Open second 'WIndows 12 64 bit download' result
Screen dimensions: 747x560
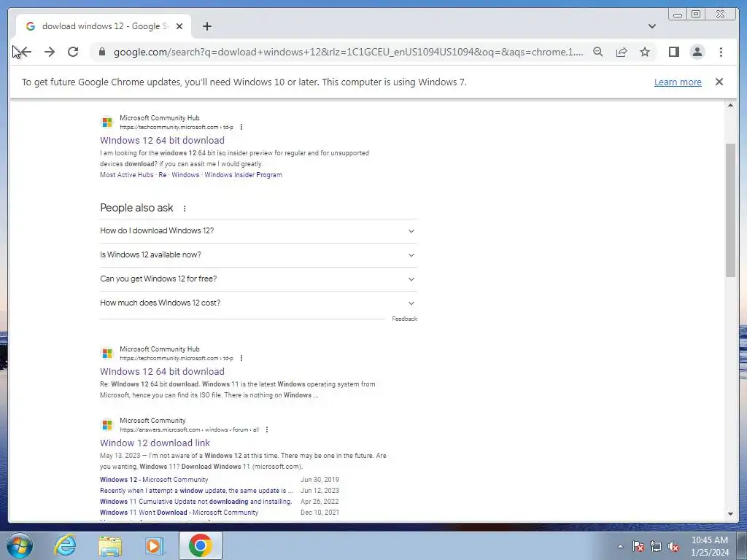tap(162, 371)
